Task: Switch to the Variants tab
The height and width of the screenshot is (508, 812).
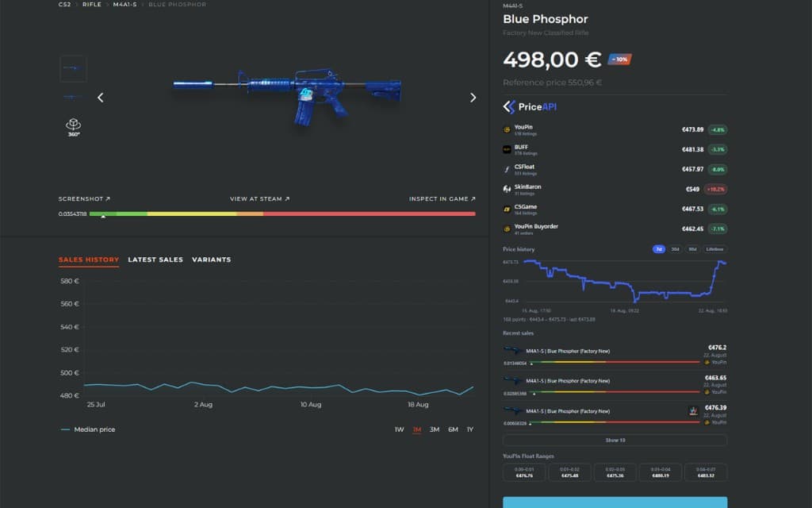Action: click(x=211, y=260)
